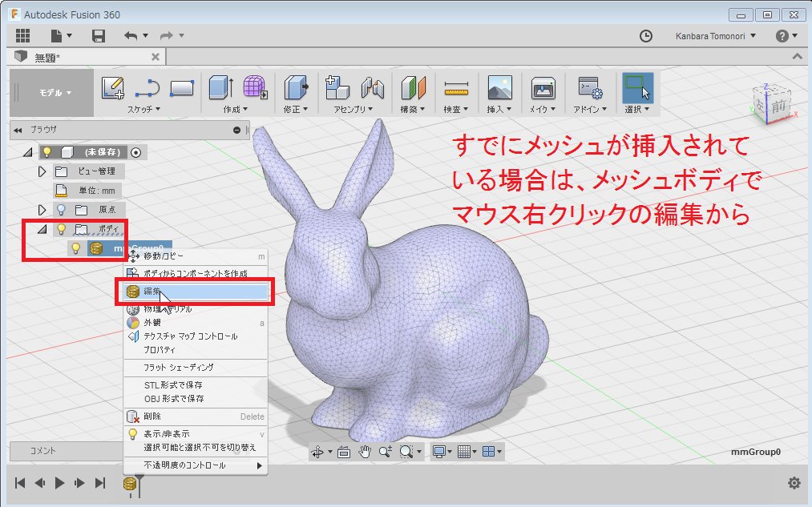Choose 外観 from the context menu

click(196, 323)
